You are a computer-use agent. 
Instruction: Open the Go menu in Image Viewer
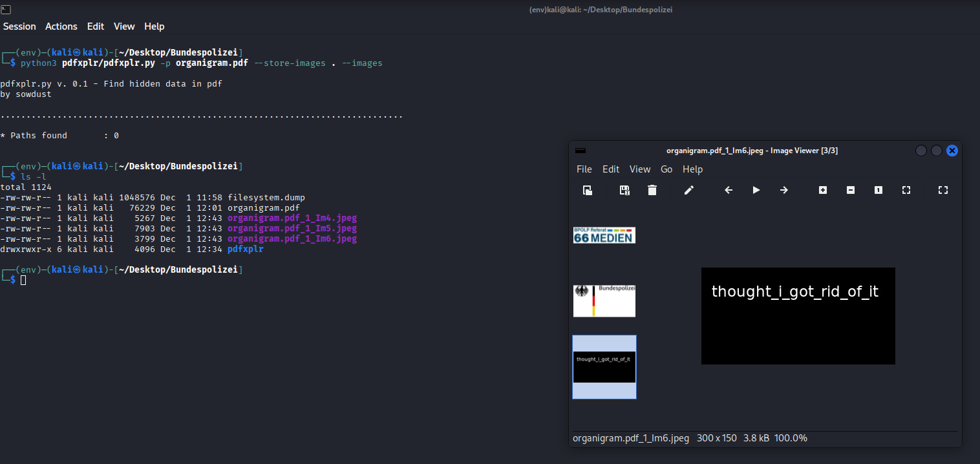click(x=666, y=169)
